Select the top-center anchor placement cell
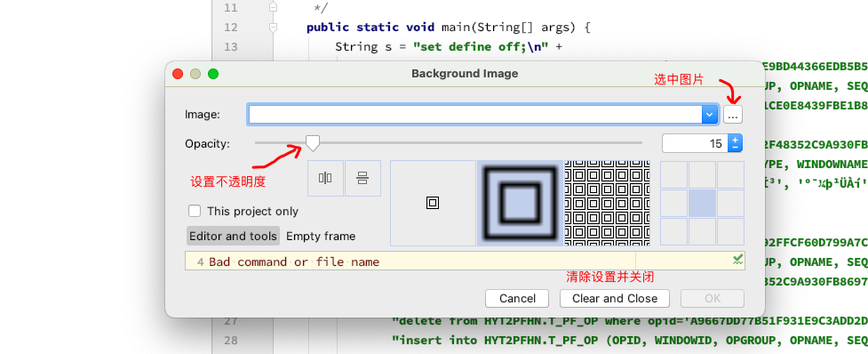This screenshot has height=354, width=868. point(703,175)
